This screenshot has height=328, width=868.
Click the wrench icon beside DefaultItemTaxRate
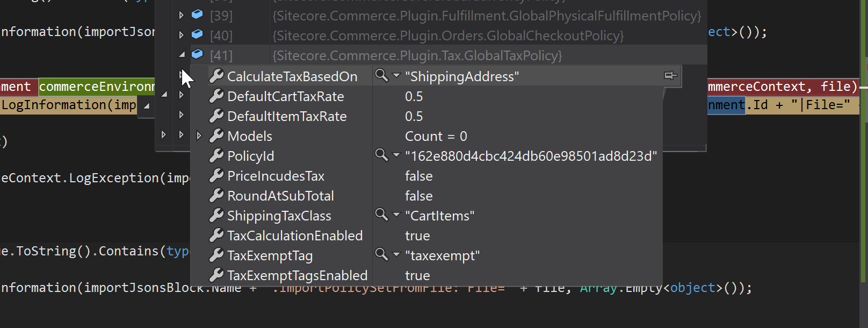click(216, 116)
